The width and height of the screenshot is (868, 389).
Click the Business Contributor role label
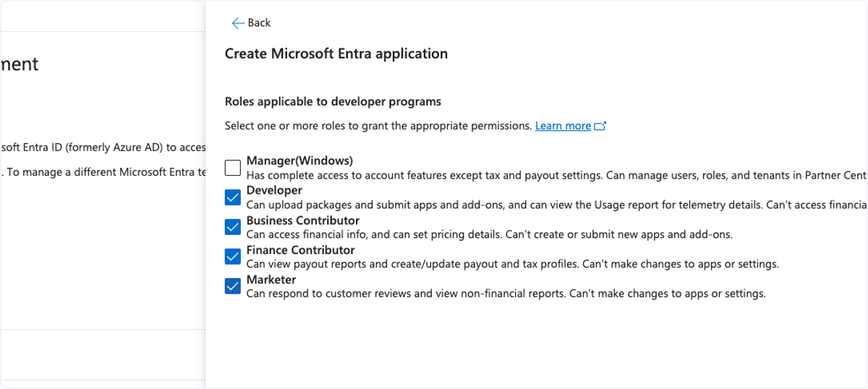click(x=303, y=220)
